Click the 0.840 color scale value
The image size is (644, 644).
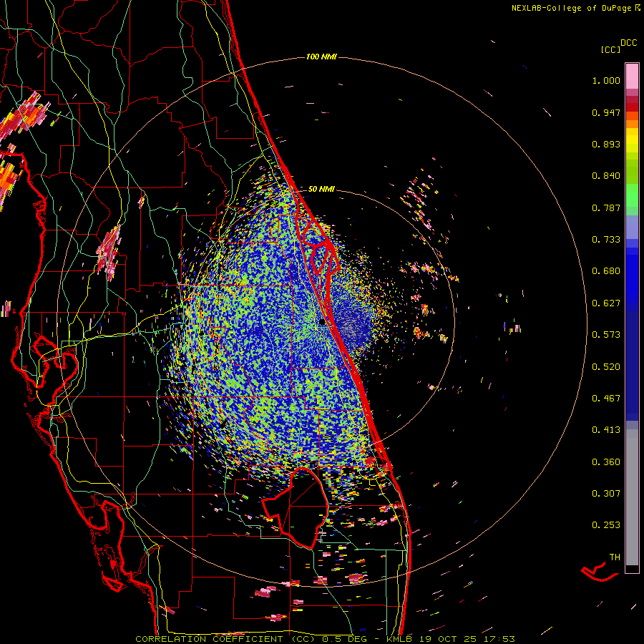coord(606,176)
